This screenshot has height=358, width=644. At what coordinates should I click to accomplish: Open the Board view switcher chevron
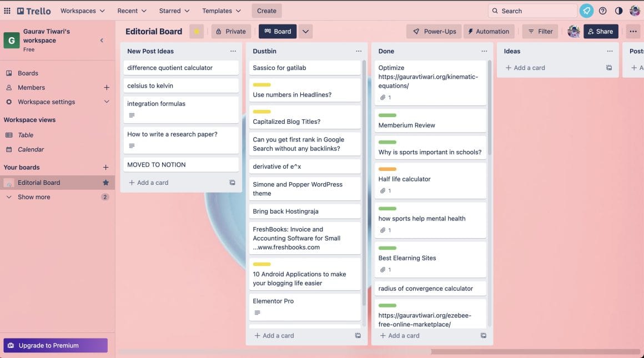[305, 31]
